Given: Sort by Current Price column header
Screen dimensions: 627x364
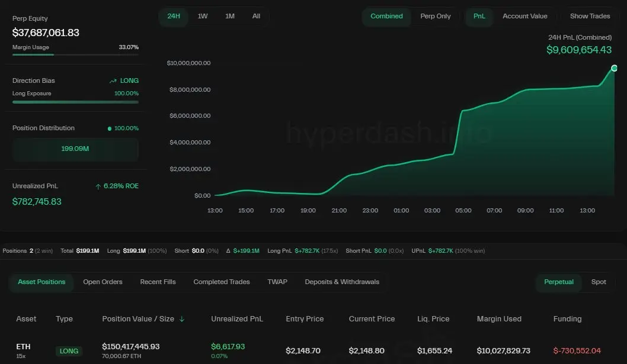Looking at the screenshot, I should 372,319.
